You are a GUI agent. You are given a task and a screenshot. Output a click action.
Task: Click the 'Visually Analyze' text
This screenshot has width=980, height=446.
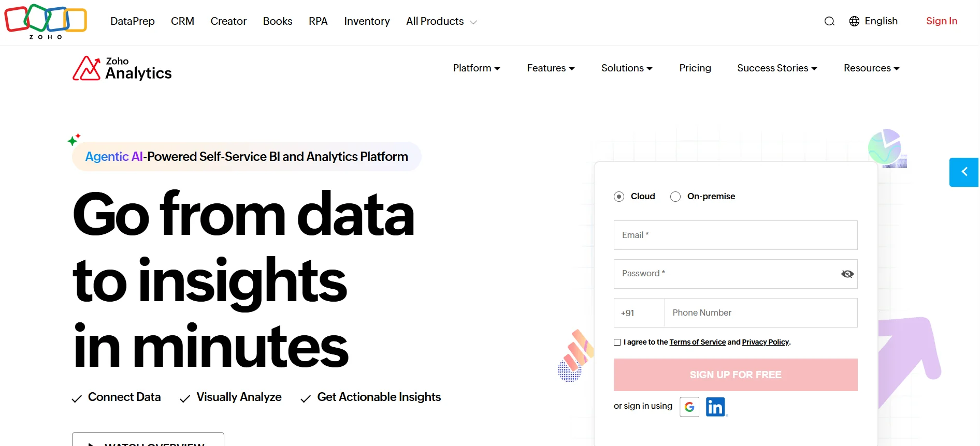pyautogui.click(x=239, y=397)
